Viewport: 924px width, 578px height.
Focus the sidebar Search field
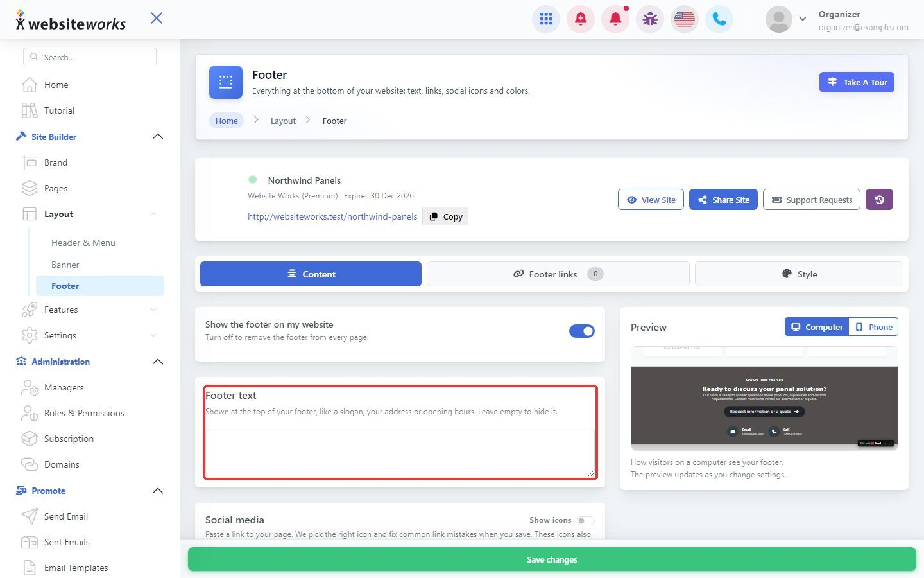[90, 57]
